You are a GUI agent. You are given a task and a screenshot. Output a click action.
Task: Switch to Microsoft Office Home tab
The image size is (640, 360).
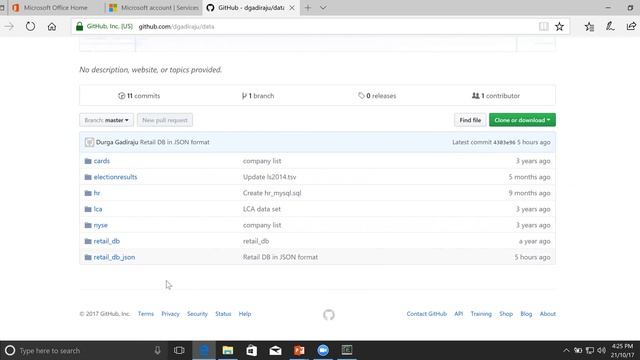coord(56,8)
